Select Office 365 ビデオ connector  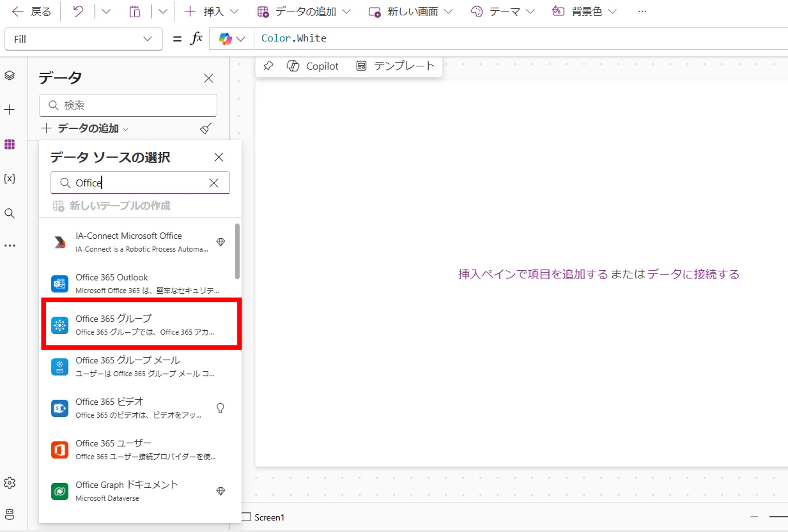[140, 408]
